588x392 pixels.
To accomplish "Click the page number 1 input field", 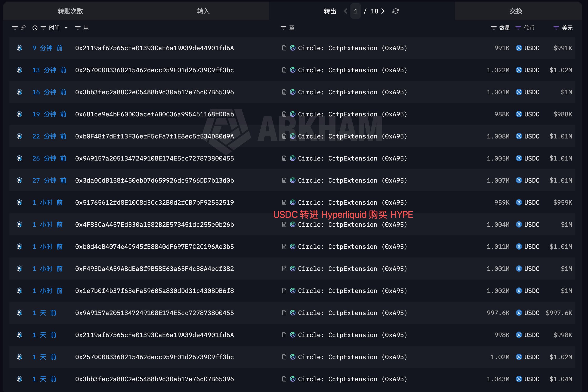I will pos(356,11).
